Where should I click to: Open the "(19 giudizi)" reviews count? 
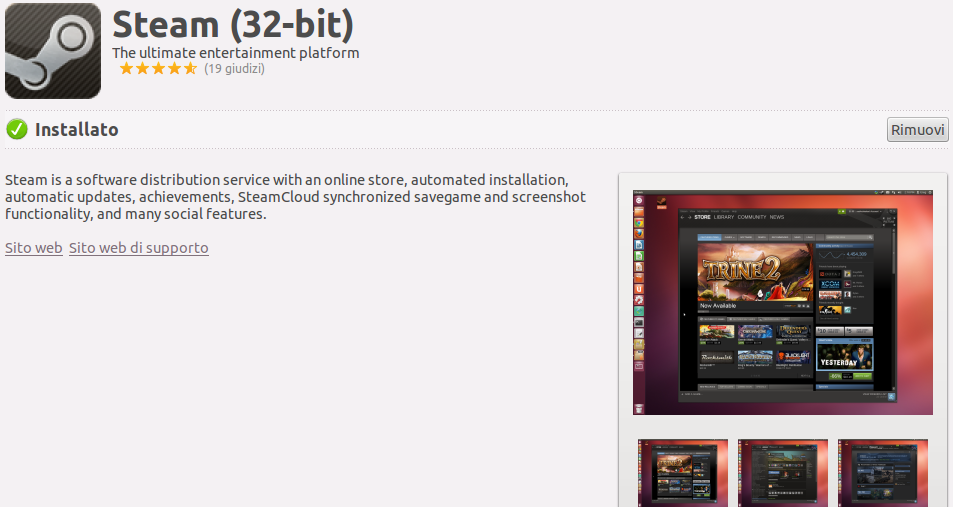tap(234, 68)
